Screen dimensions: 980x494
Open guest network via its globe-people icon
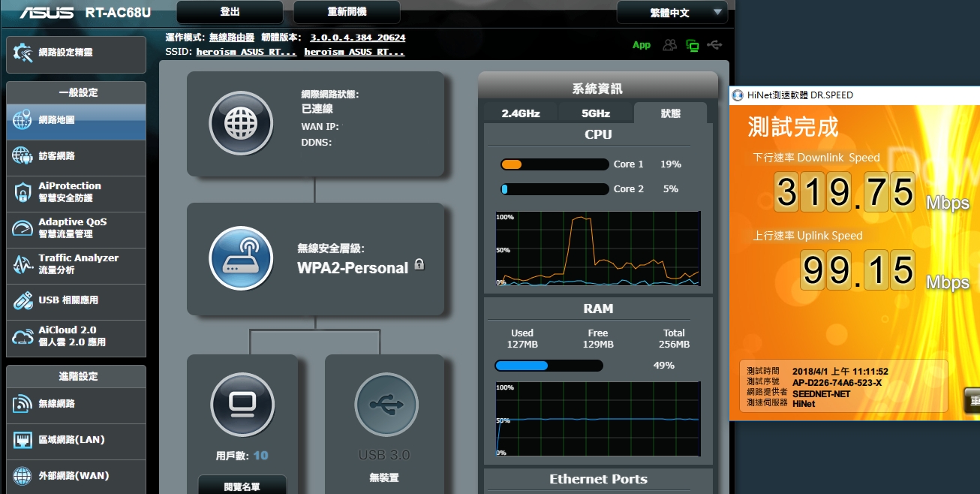coord(23,155)
